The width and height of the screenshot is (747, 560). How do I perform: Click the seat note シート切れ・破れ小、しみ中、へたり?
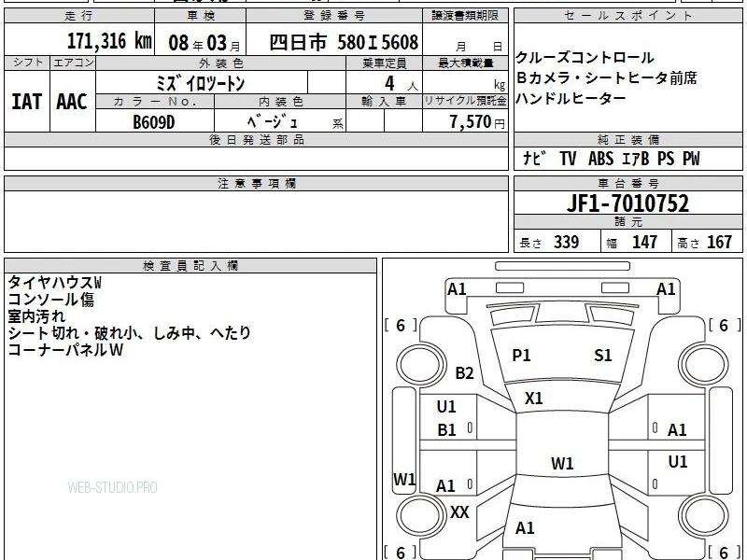pos(129,333)
